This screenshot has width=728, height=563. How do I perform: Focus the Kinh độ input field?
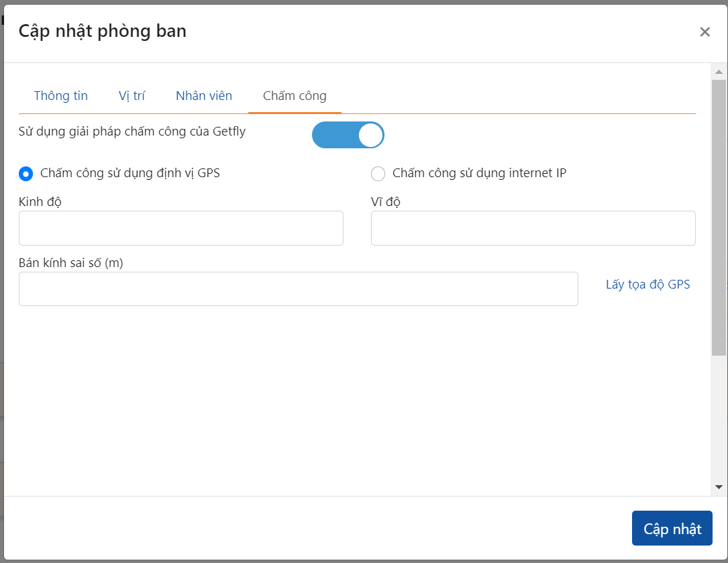tap(181, 228)
